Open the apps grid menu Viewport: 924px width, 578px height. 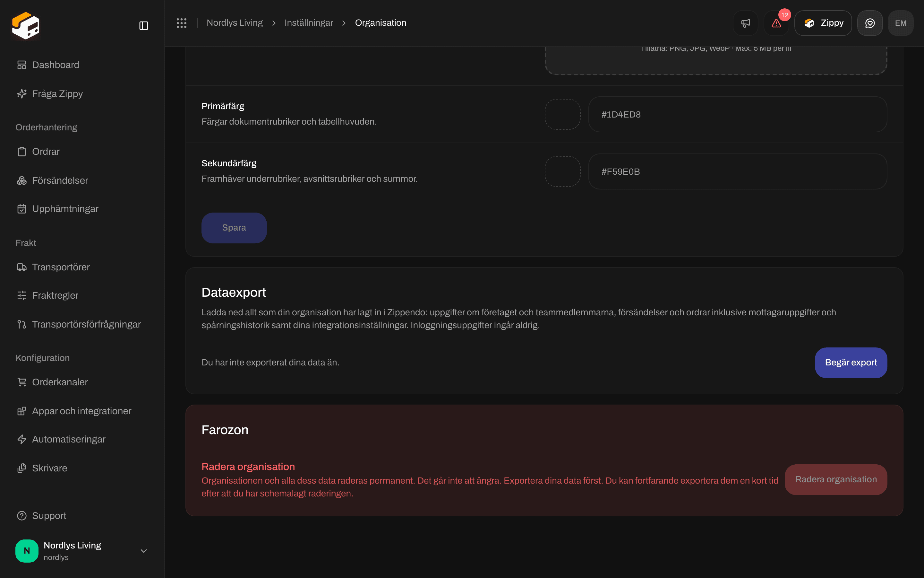tap(181, 23)
